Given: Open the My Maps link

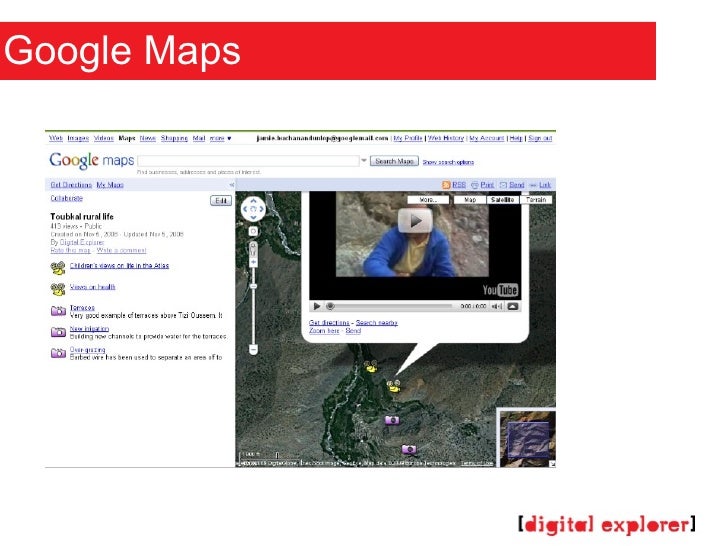Looking at the screenshot, I should pos(110,185).
